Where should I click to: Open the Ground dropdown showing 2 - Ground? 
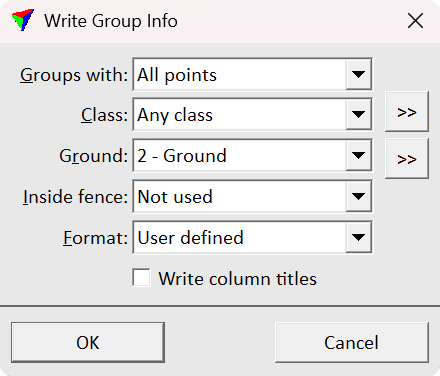point(252,156)
